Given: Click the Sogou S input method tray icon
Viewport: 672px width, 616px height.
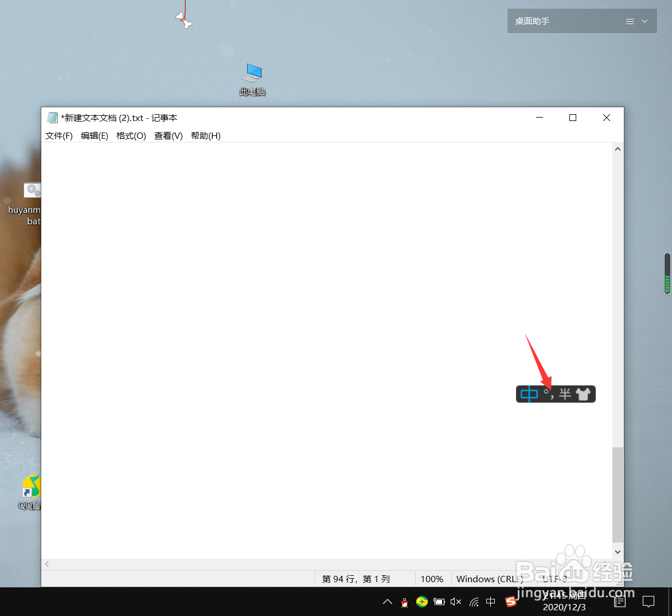Looking at the screenshot, I should coord(510,602).
